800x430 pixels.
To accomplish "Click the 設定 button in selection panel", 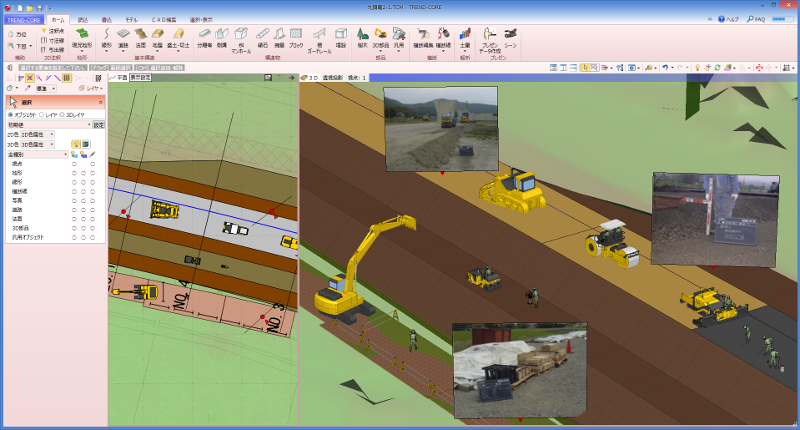I will pyautogui.click(x=98, y=125).
